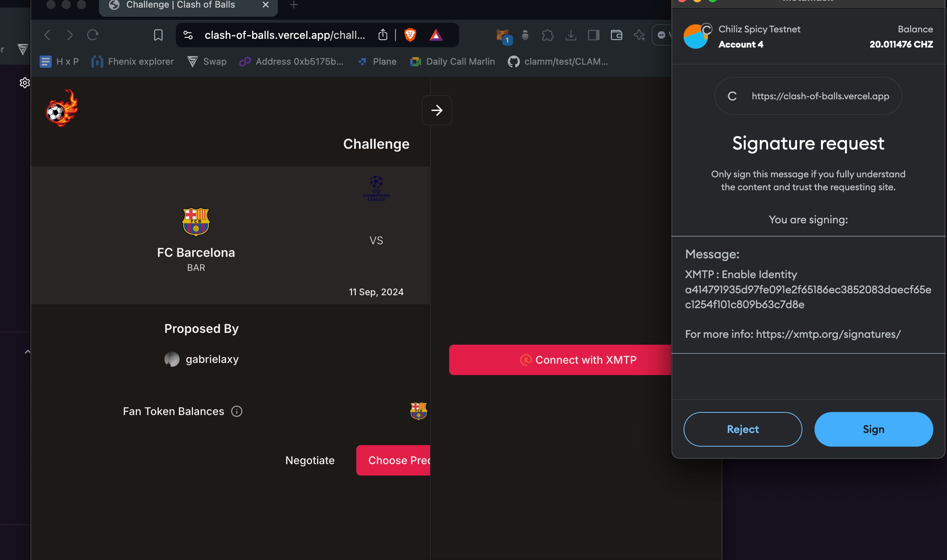Open MetaMask fox extension icon

tap(504, 36)
